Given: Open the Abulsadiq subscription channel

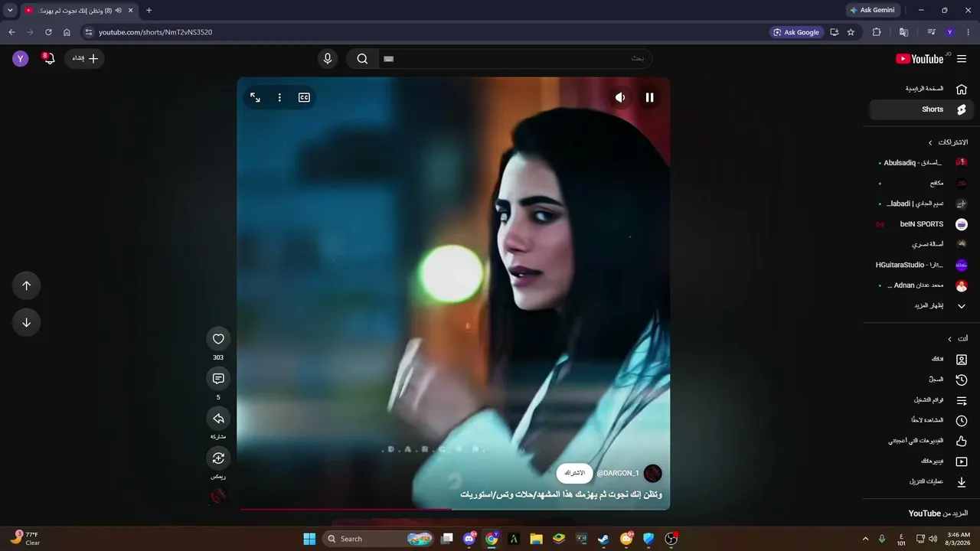Looking at the screenshot, I should (x=923, y=163).
